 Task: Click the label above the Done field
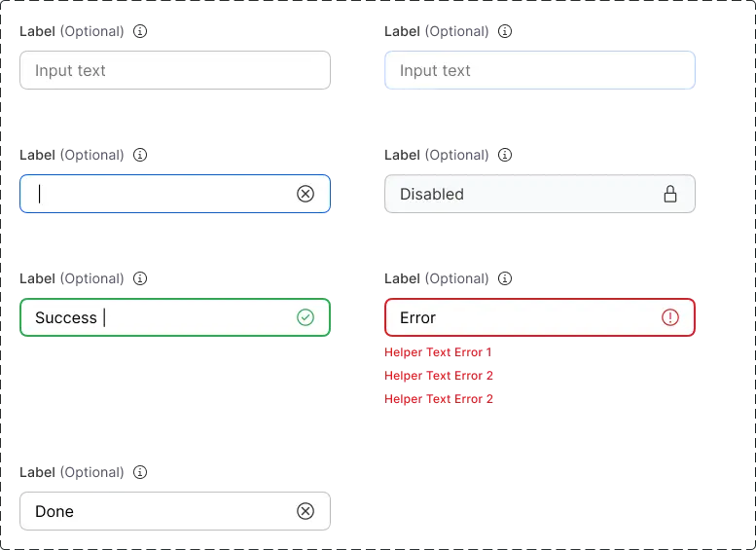pos(70,472)
